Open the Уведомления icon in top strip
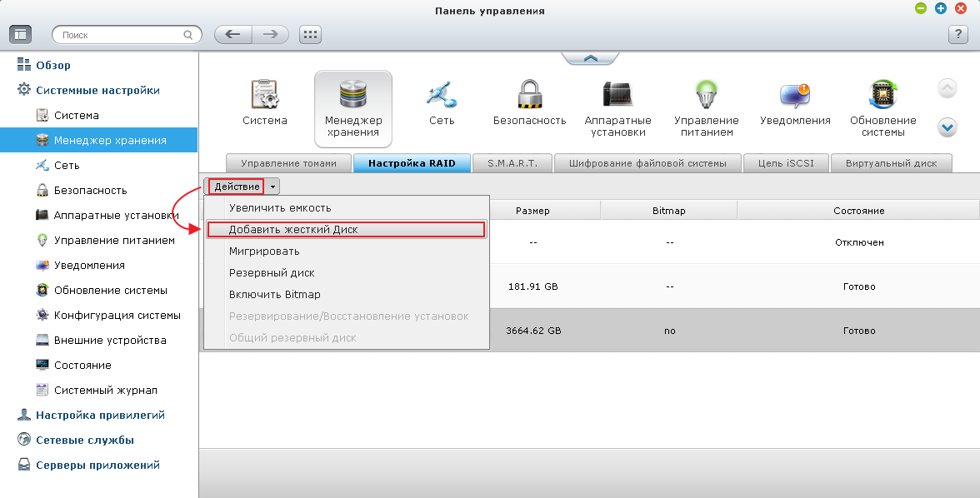The height and width of the screenshot is (498, 980). click(795, 104)
